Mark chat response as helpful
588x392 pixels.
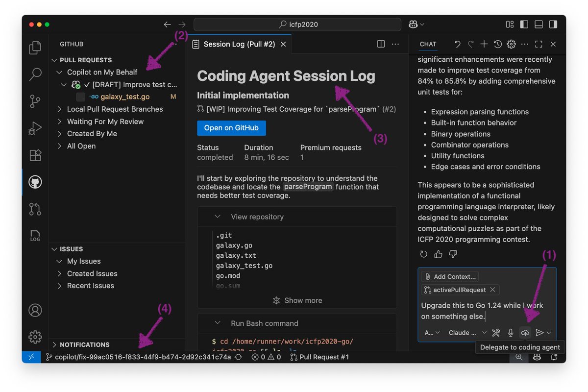coord(439,254)
